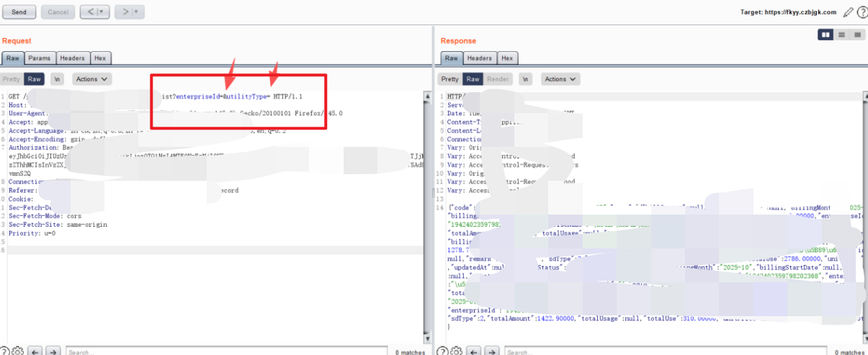Image resolution: width=868 pixels, height=355 pixels.
Task: Toggle \n non-printing chars in Response
Action: click(x=526, y=79)
